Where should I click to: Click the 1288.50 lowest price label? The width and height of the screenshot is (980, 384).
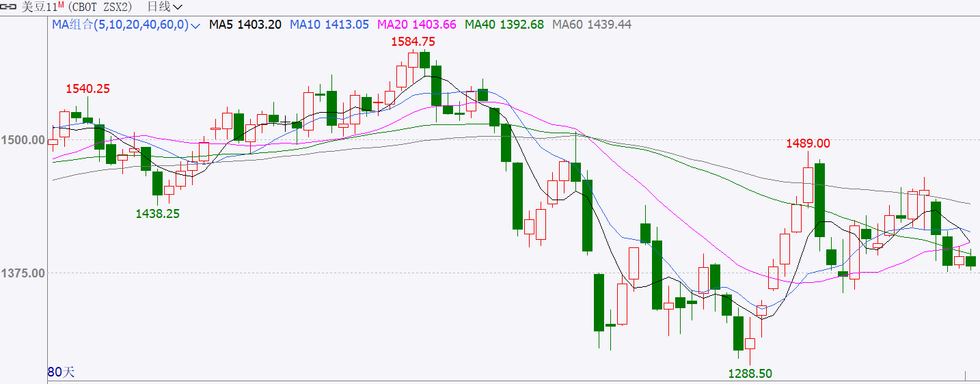pyautogui.click(x=750, y=374)
